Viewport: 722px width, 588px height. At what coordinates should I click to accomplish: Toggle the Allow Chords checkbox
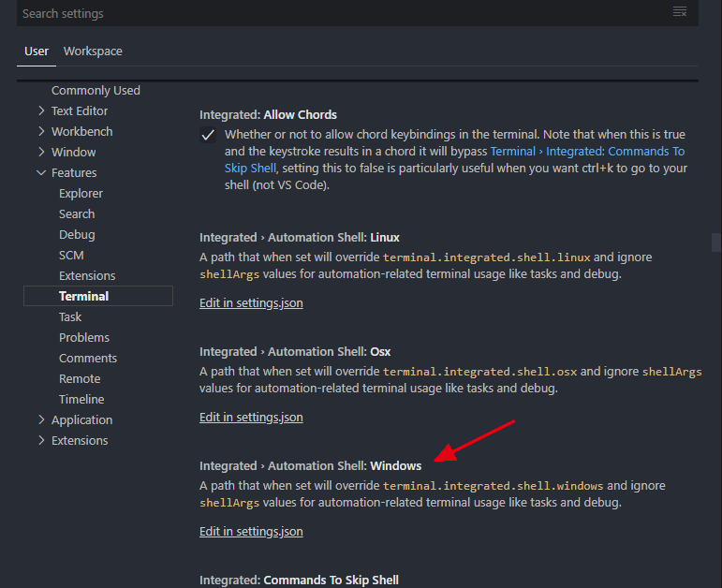tap(208, 136)
